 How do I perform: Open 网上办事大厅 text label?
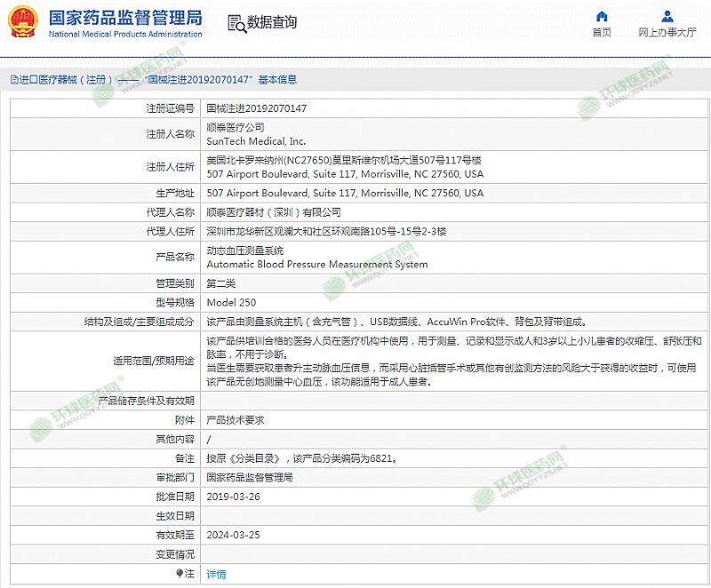(667, 33)
